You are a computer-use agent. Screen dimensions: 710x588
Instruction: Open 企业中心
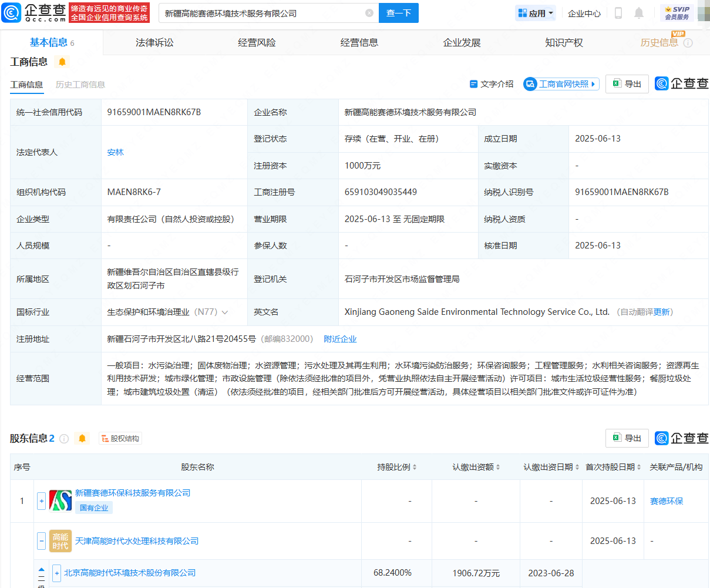pyautogui.click(x=584, y=13)
